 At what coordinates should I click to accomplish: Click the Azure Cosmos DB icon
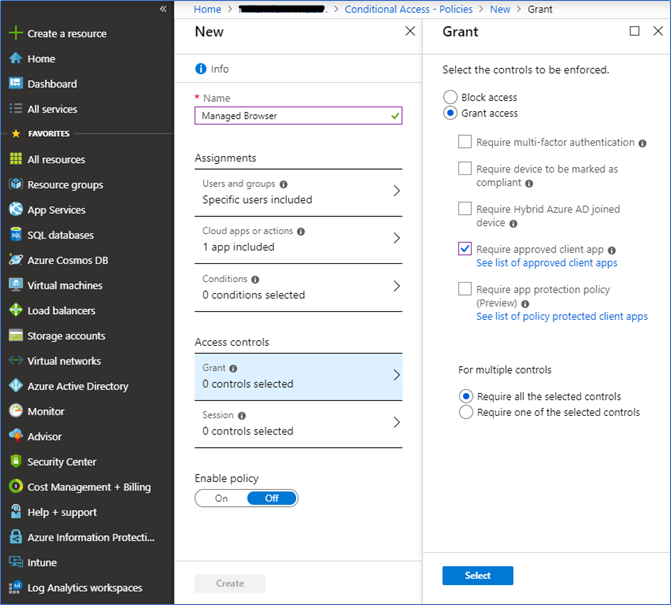[x=16, y=260]
